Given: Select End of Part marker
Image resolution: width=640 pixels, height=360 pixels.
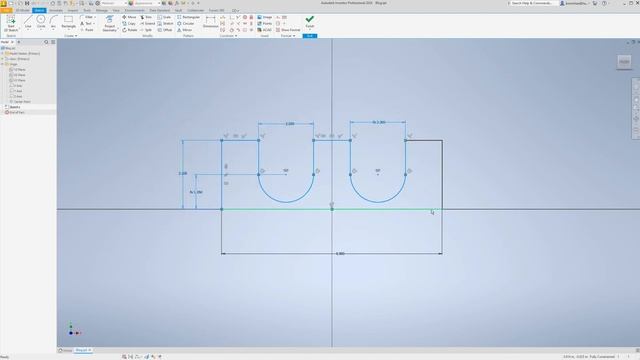Looking at the screenshot, I should pos(15,112).
